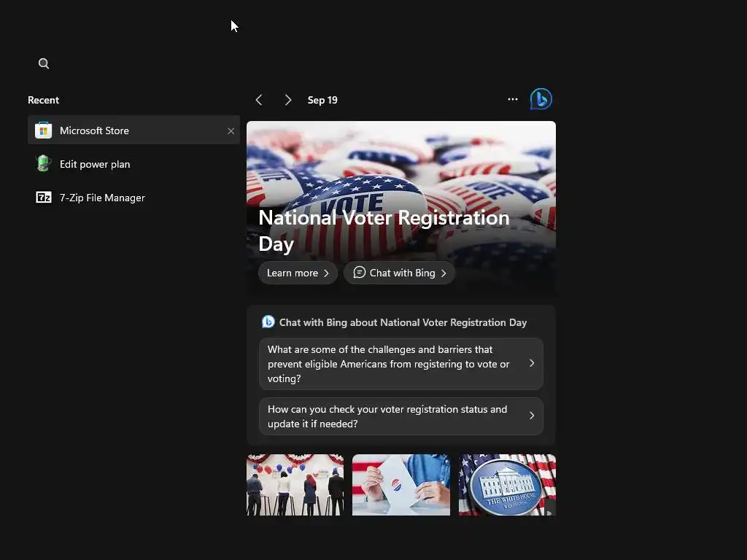The height and width of the screenshot is (560, 747).
Task: Open Microsoft Store from recent list
Action: [133, 130]
